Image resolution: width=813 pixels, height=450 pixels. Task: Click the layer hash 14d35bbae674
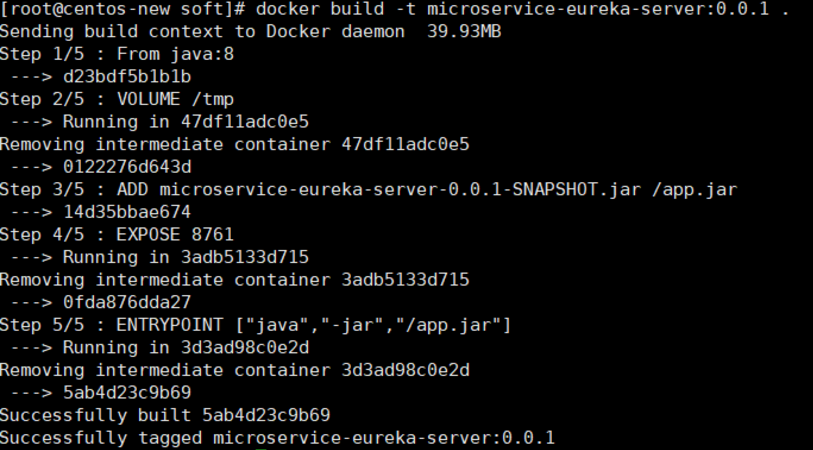tap(127, 212)
